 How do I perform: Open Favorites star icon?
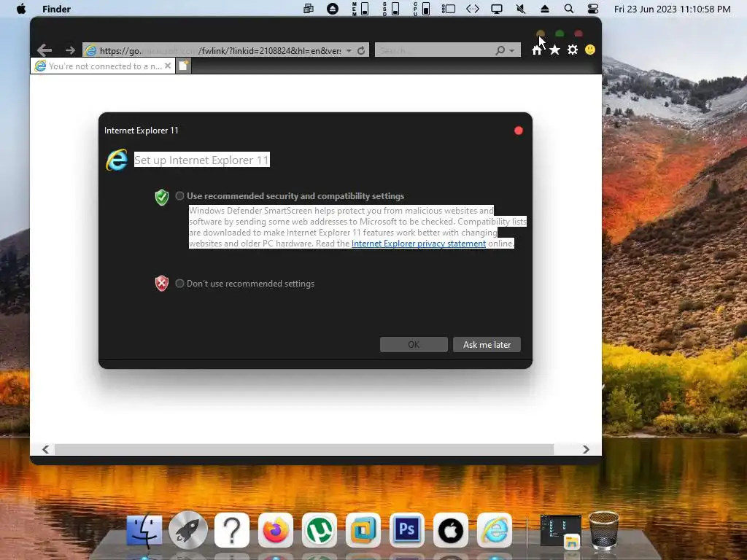point(554,50)
